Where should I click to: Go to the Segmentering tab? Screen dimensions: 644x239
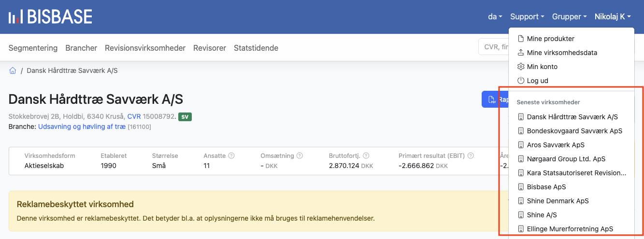[x=33, y=48]
